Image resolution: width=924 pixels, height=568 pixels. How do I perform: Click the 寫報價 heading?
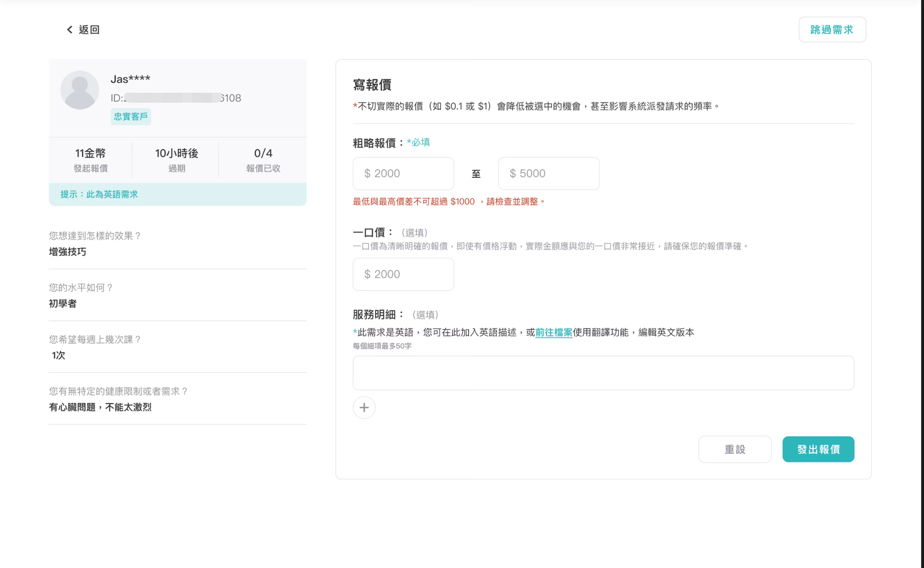[x=372, y=85]
